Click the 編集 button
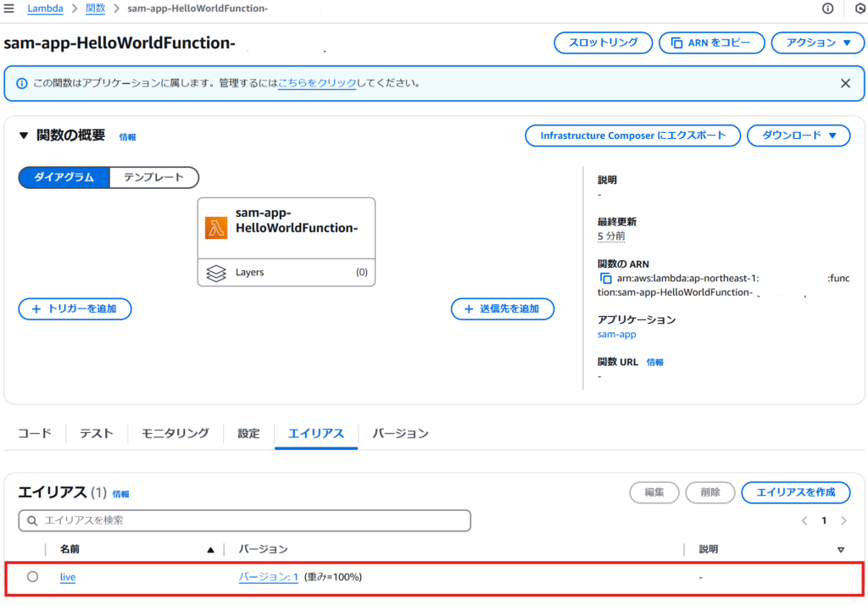 point(654,492)
